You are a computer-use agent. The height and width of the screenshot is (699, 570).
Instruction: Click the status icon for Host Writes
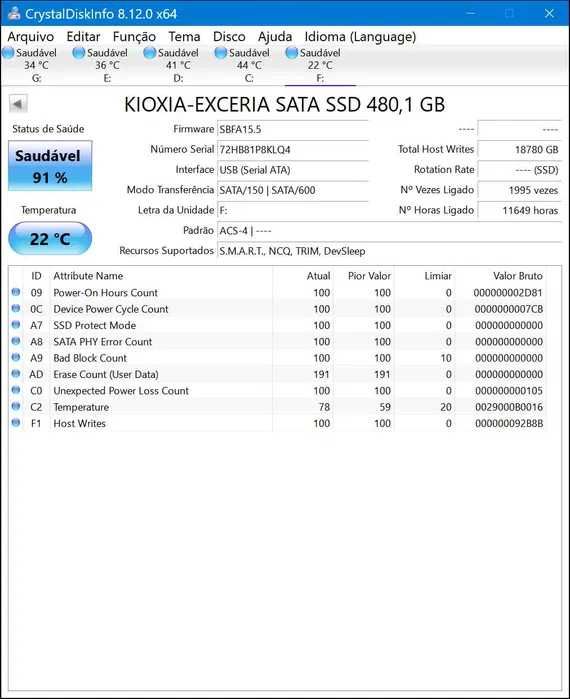tap(16, 423)
